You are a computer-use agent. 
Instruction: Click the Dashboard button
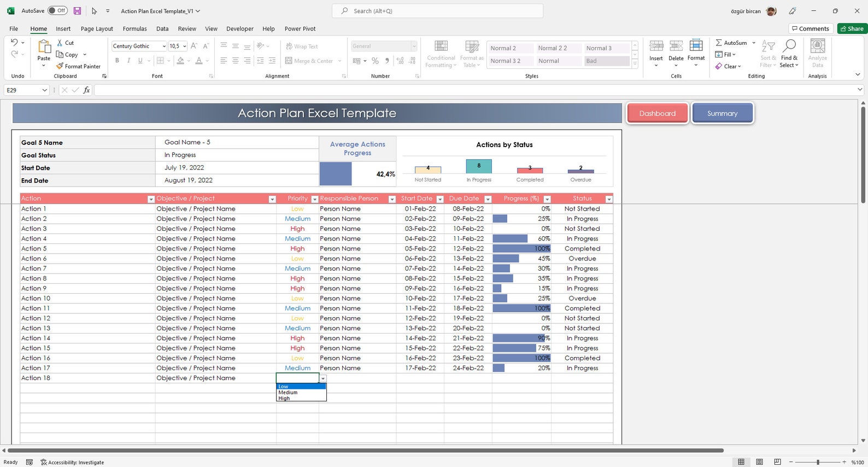tap(657, 113)
